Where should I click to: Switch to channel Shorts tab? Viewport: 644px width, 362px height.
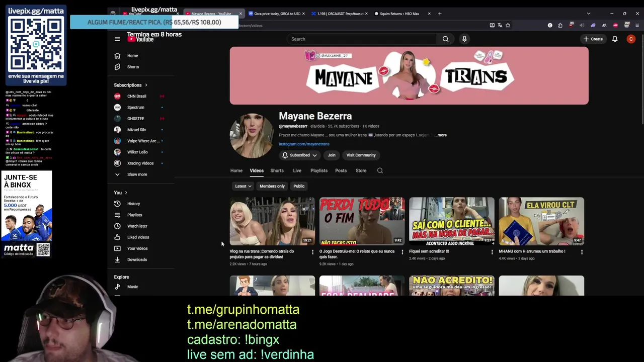click(277, 170)
